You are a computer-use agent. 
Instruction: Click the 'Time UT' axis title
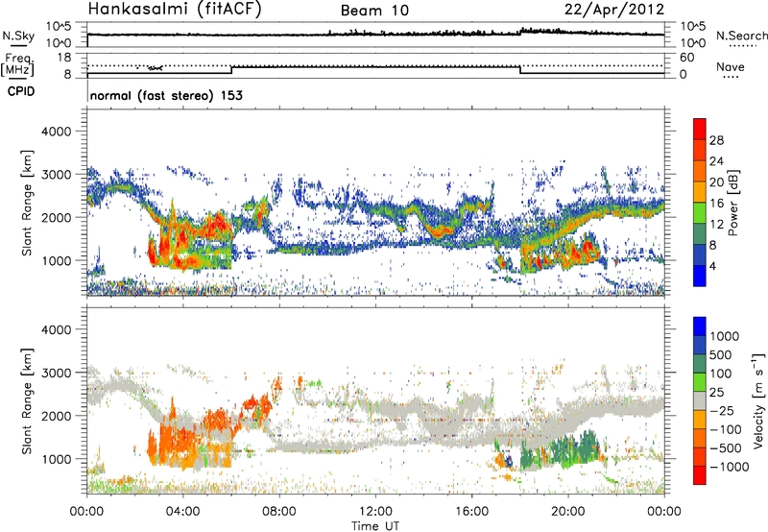point(375,525)
